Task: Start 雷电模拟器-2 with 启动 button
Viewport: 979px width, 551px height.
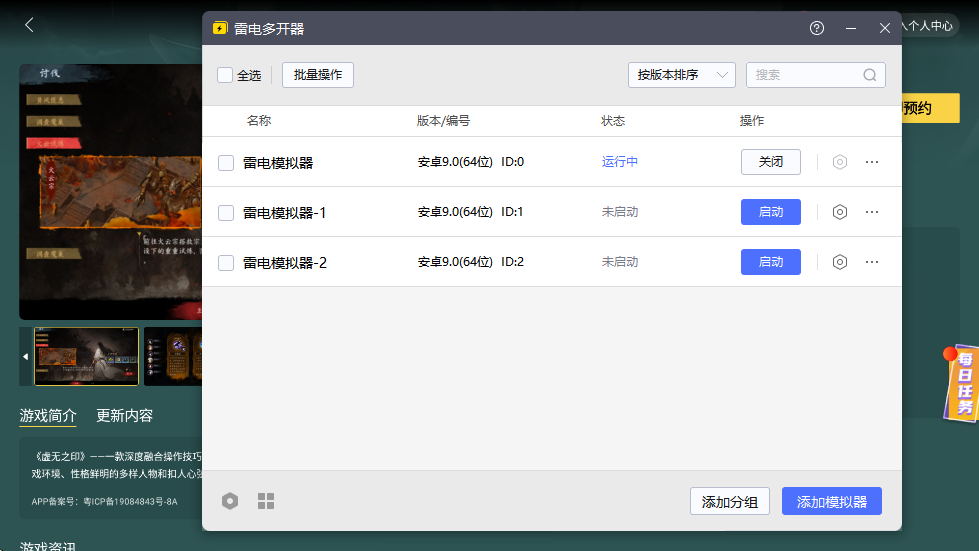Action: (770, 262)
